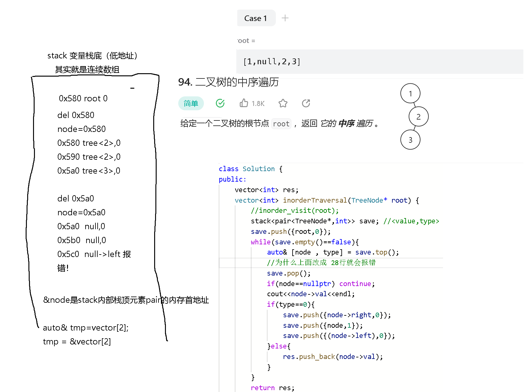Select tree node 3 in the diagram
The image size is (532, 392).
coord(410,140)
